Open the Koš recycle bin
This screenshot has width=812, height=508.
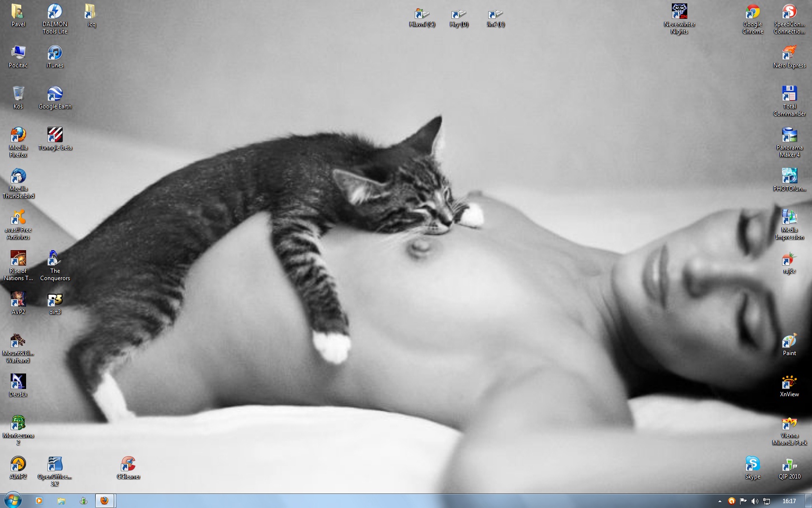tap(18, 94)
